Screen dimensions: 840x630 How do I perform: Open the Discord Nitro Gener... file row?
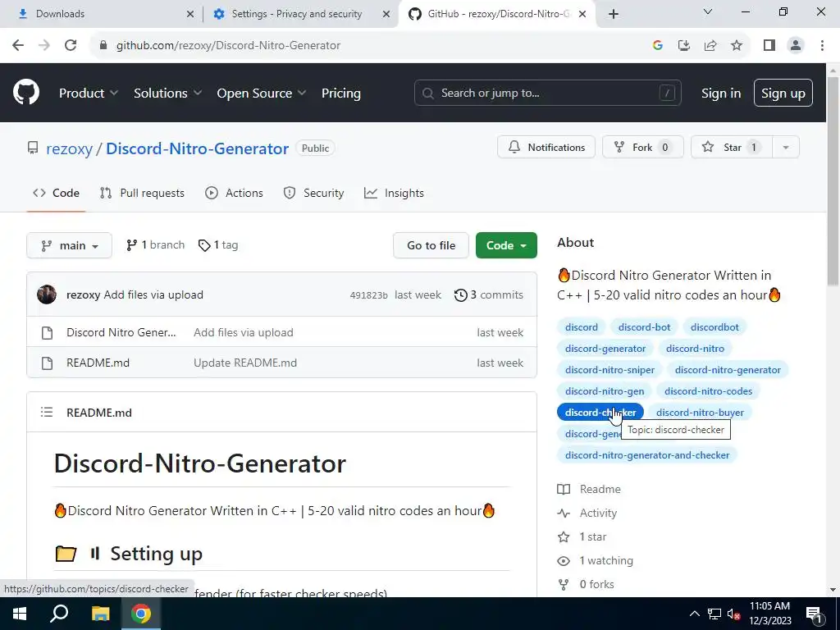pos(282,332)
